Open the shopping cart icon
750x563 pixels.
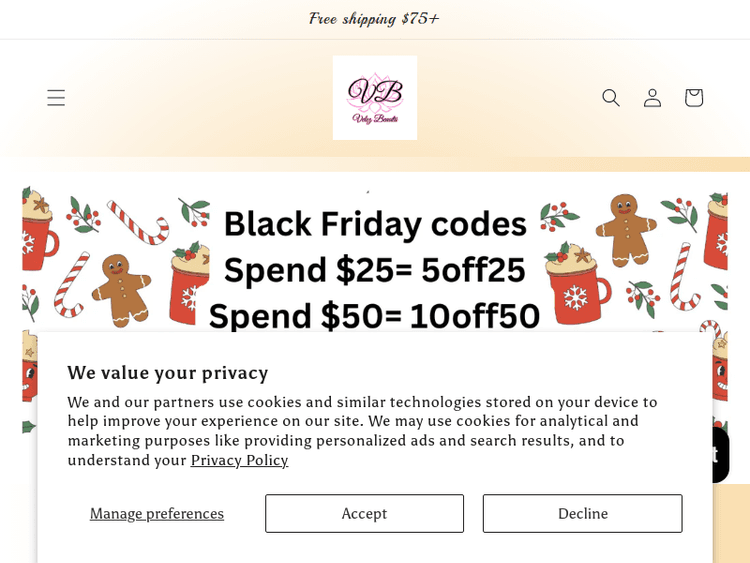[x=693, y=98]
